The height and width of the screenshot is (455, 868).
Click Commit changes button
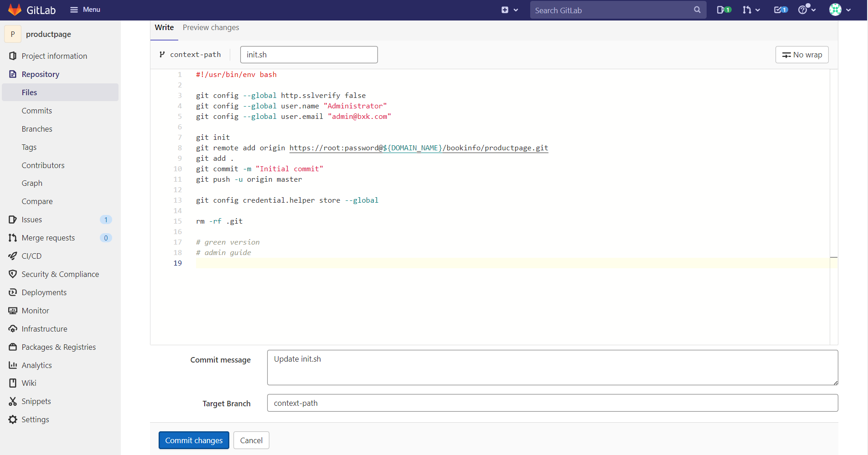(194, 440)
